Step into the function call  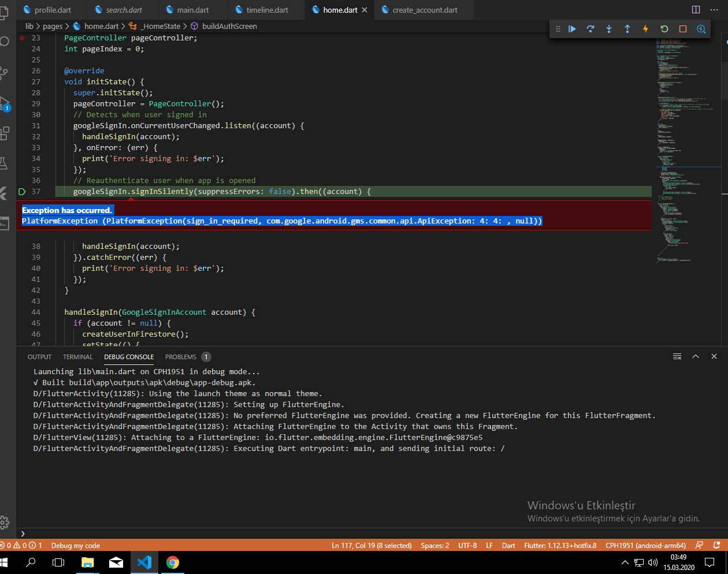point(609,29)
